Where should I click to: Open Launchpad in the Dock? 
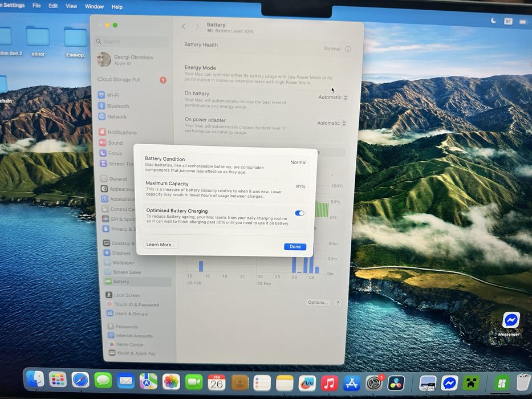pos(58,380)
